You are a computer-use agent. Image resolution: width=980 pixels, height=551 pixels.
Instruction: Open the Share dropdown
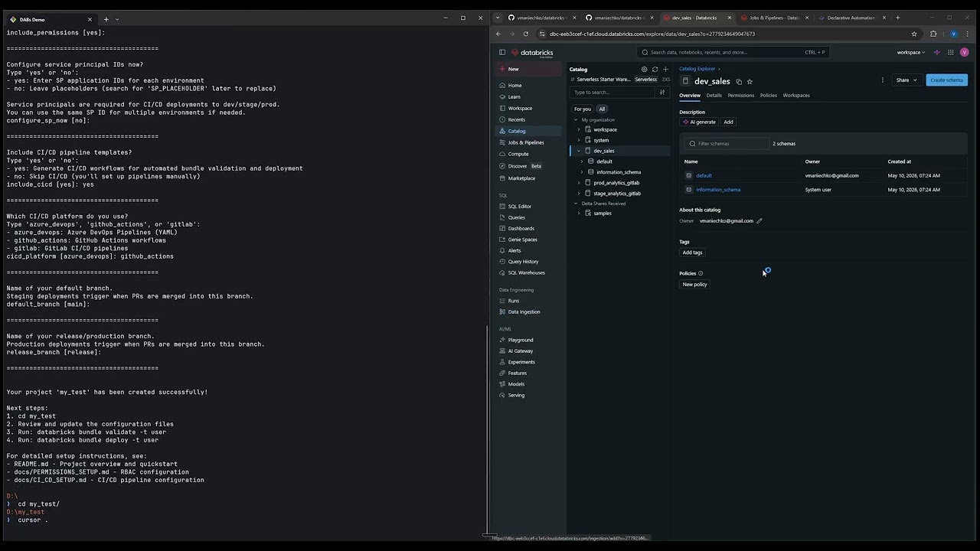click(x=906, y=80)
